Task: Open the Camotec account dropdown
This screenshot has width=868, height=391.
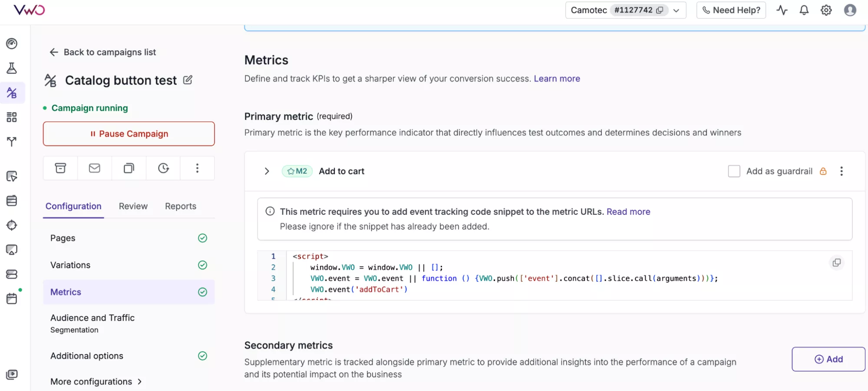Action: coord(676,10)
